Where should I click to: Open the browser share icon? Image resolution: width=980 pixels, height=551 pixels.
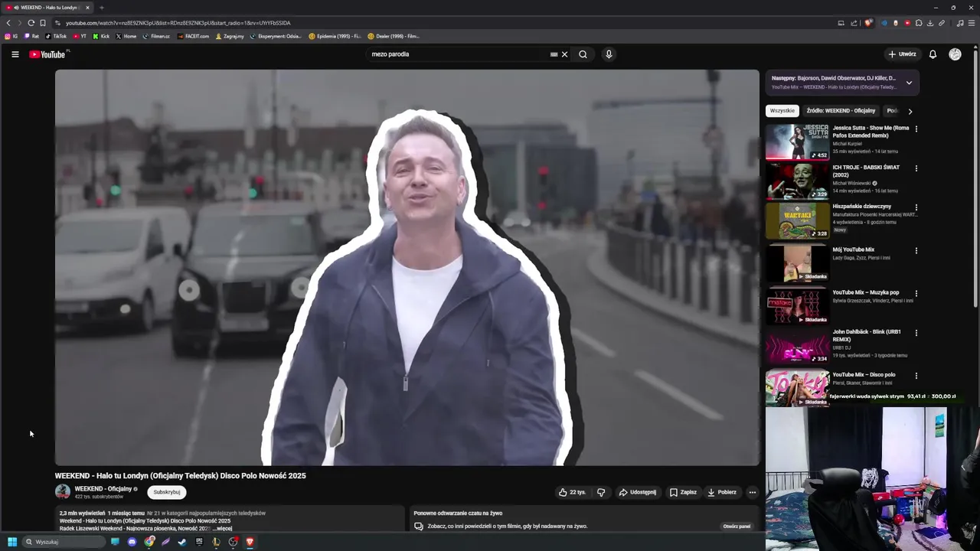pos(854,23)
